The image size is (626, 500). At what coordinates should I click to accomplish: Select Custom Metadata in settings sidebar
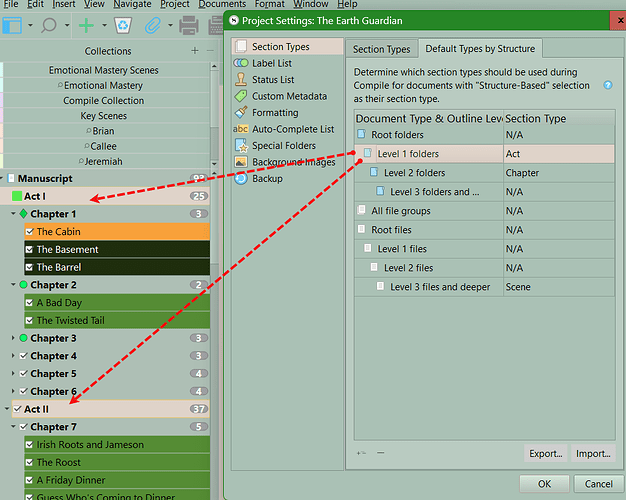[x=288, y=96]
